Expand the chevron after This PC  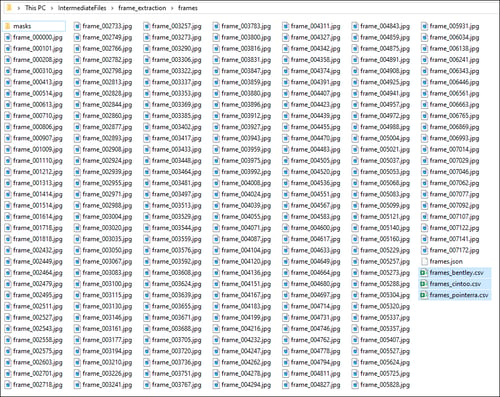[x=52, y=8]
